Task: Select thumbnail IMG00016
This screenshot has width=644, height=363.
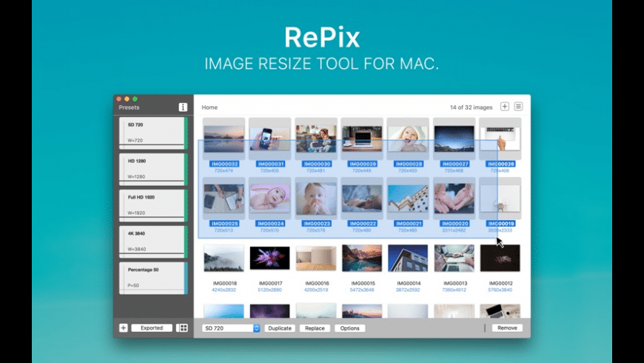Action: 316,258
